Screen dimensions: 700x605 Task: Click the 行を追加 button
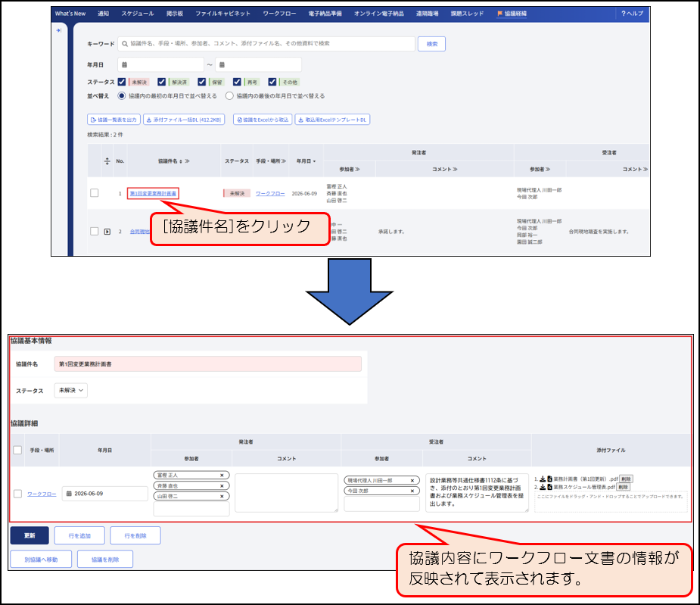(x=79, y=535)
